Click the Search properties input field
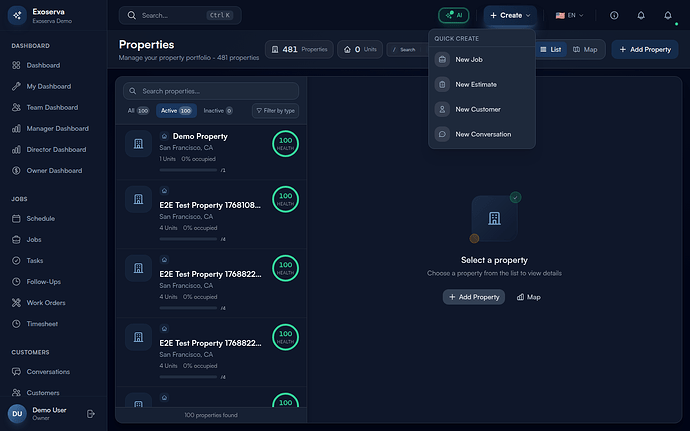The height and width of the screenshot is (431, 690). (211, 91)
